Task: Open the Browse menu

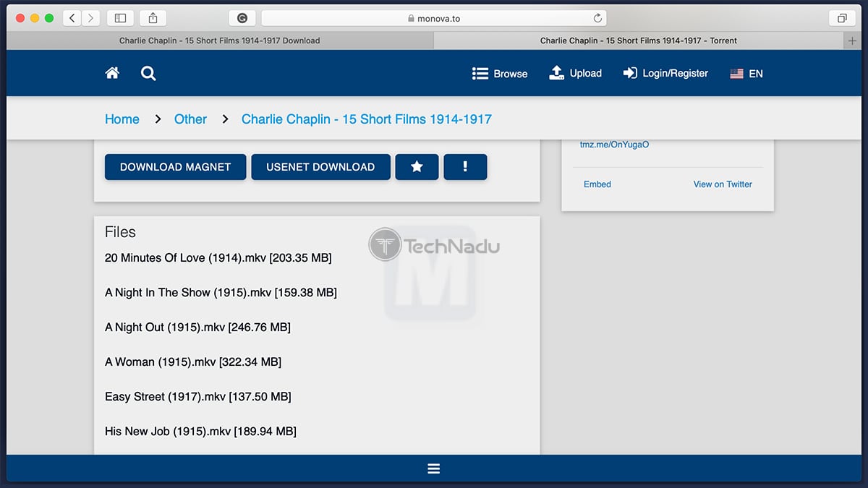Action: tap(500, 74)
